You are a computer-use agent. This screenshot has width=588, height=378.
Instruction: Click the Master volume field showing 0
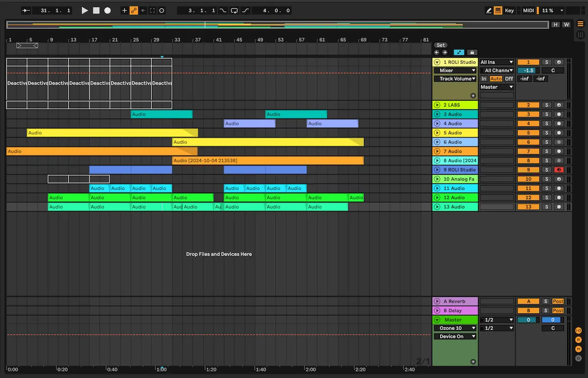(528, 320)
